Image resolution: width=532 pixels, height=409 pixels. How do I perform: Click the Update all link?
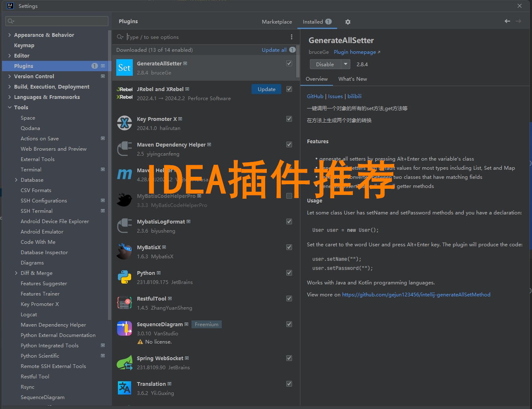click(x=274, y=50)
